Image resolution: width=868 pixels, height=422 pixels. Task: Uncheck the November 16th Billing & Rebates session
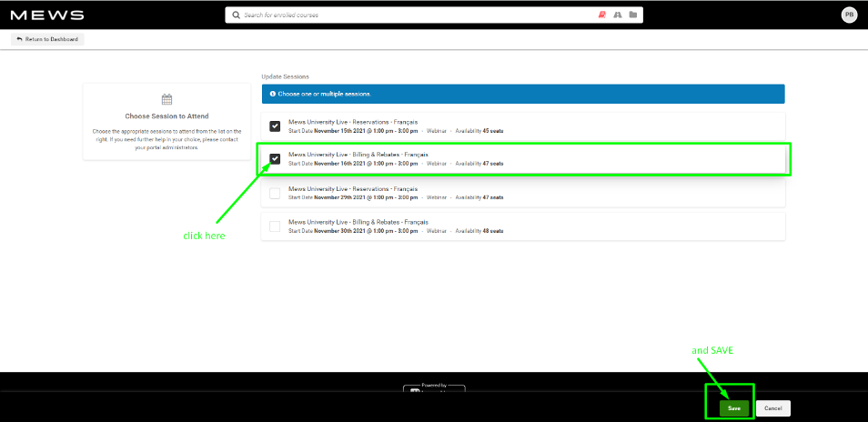tap(275, 159)
